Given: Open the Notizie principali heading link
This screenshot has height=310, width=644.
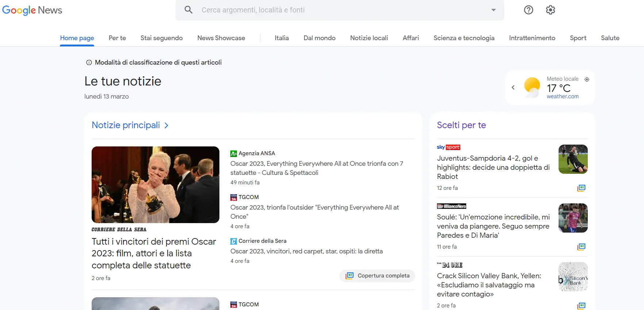Looking at the screenshot, I should point(126,125).
